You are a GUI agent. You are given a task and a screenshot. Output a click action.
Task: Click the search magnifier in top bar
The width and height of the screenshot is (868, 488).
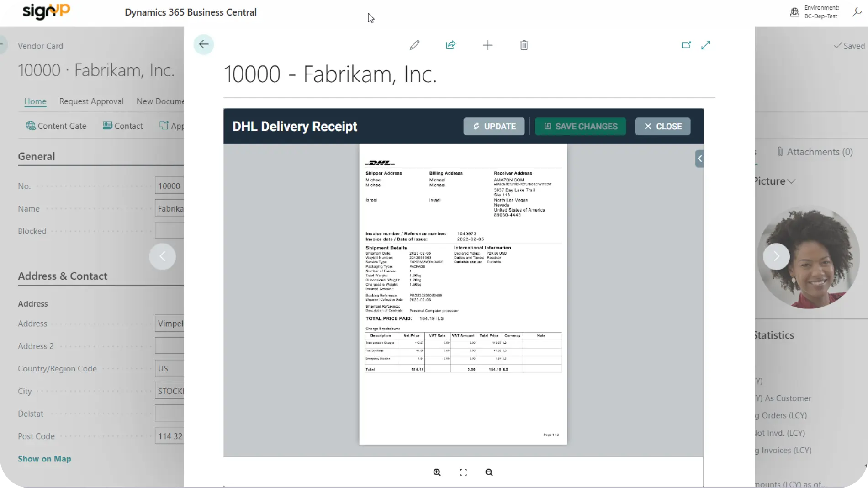pyautogui.click(x=857, y=12)
